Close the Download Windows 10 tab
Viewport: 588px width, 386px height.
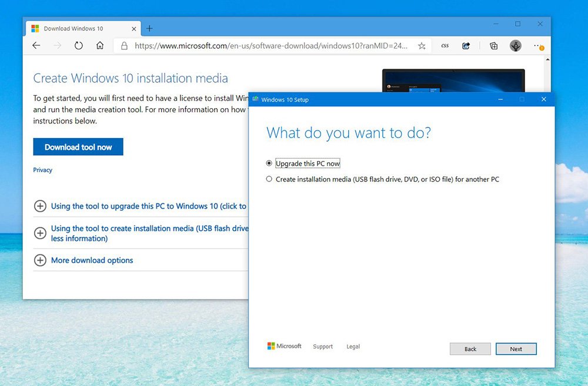134,29
